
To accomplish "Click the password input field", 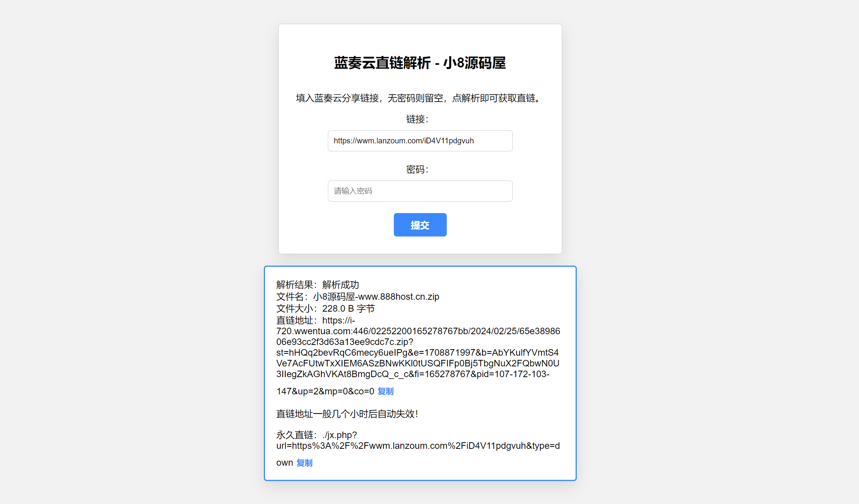I will pos(421,191).
